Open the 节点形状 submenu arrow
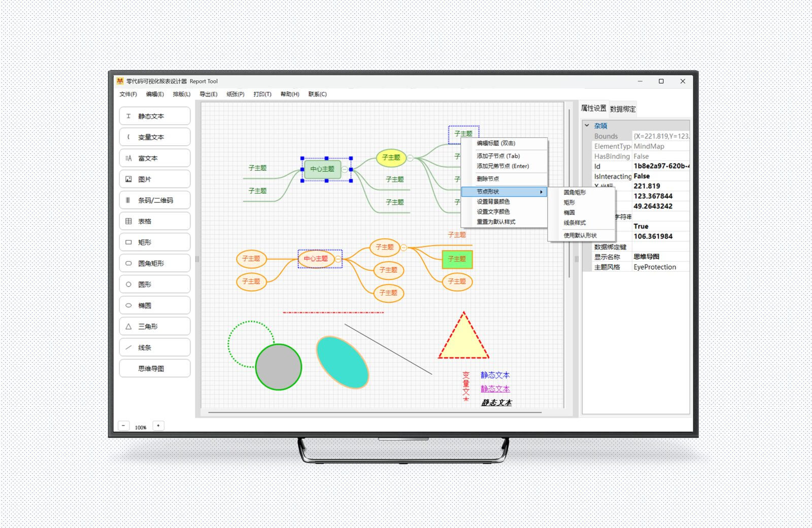The height and width of the screenshot is (528, 812). (541, 192)
